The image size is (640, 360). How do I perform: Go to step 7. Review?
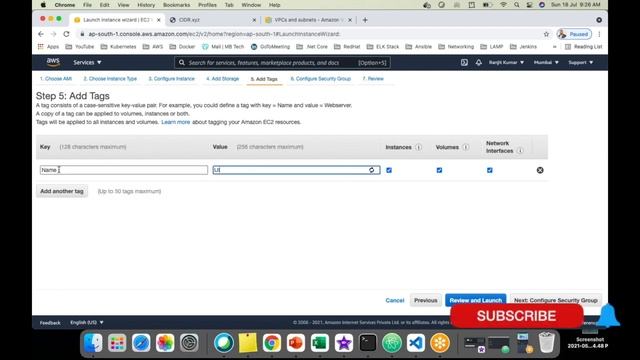point(373,78)
